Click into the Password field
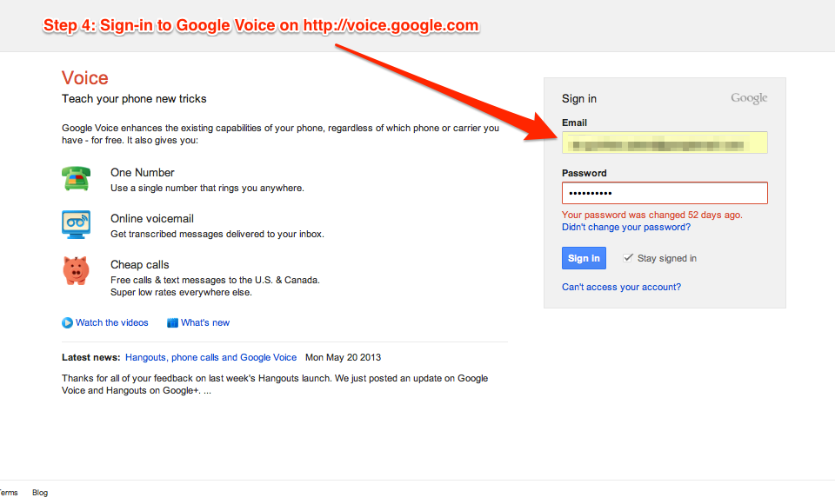 click(665, 193)
